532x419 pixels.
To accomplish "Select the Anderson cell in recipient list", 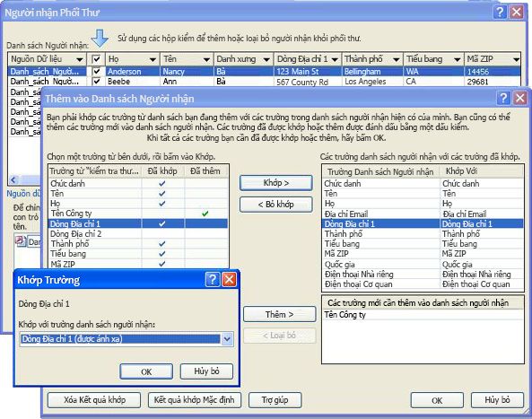I will pyautogui.click(x=132, y=72).
